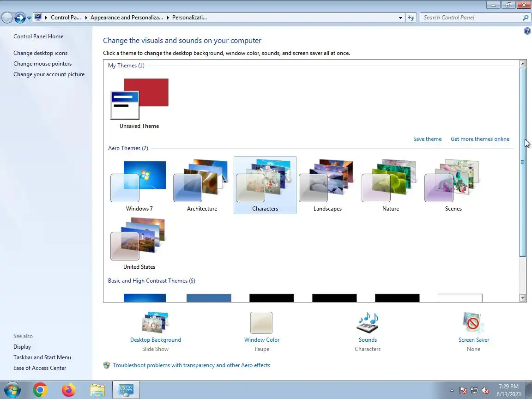Launch Google Chrome from taskbar
Viewport: 532px width, 399px height.
(40, 390)
